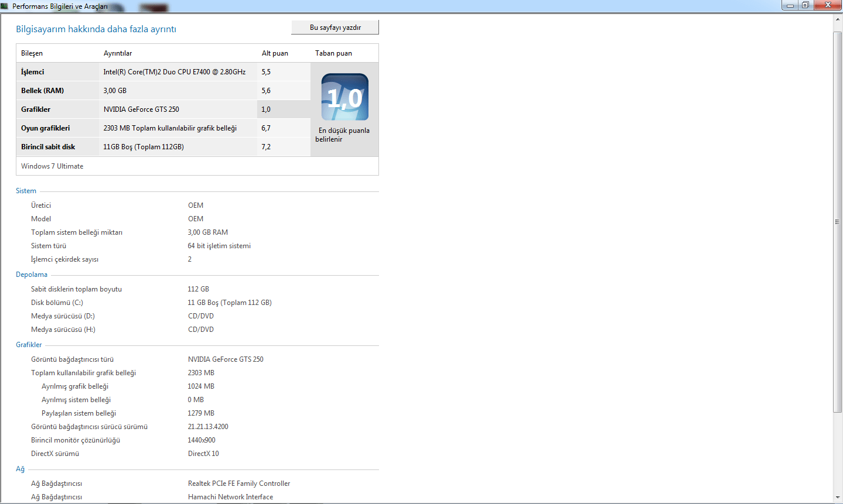Click the 'Model' label
The image size is (843, 504).
tap(41, 219)
